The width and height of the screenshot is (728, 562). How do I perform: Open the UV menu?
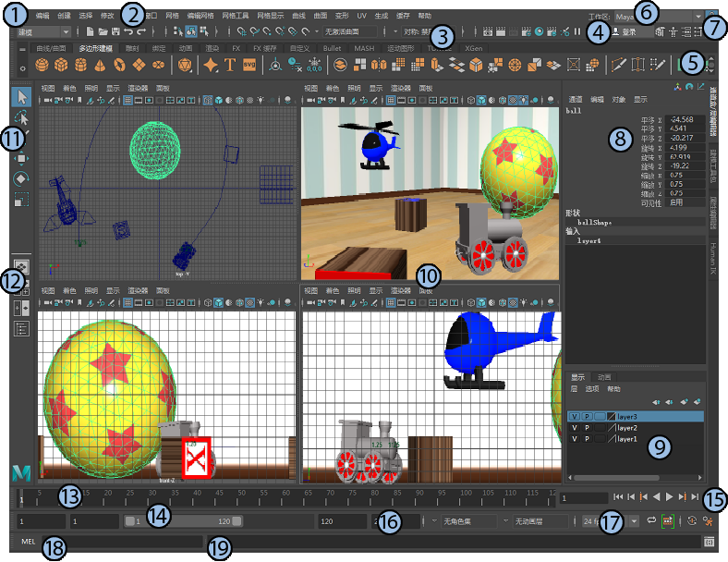click(361, 16)
